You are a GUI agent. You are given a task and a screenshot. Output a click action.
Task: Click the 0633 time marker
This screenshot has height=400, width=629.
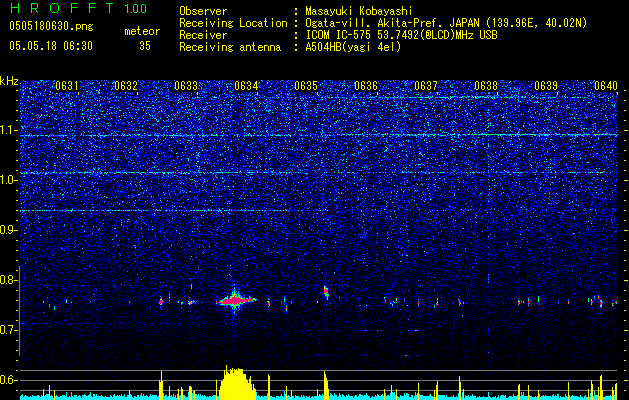[x=186, y=86]
